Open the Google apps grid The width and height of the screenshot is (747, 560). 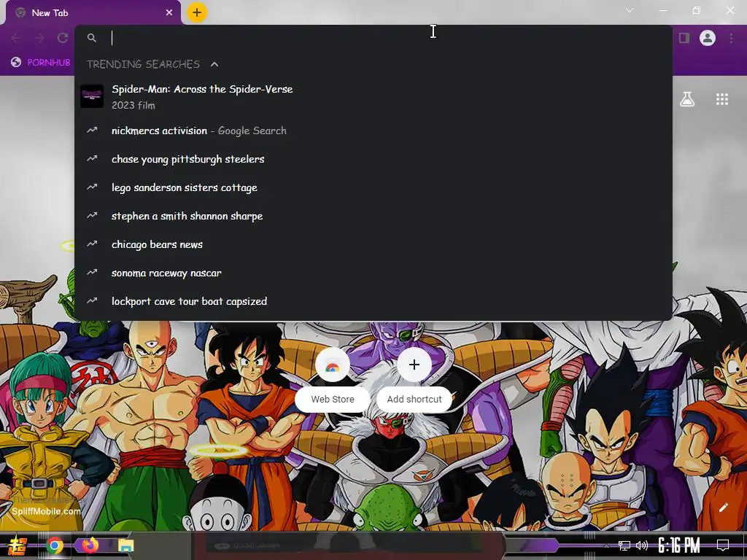(x=722, y=99)
